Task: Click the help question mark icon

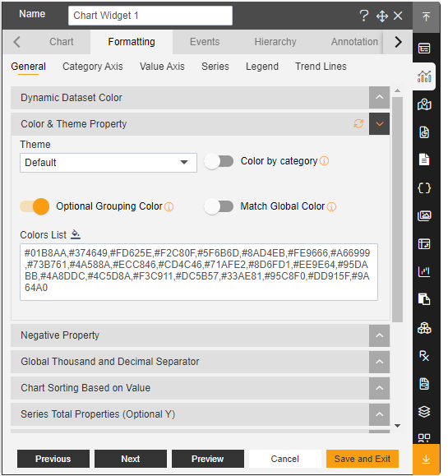Action: click(364, 16)
